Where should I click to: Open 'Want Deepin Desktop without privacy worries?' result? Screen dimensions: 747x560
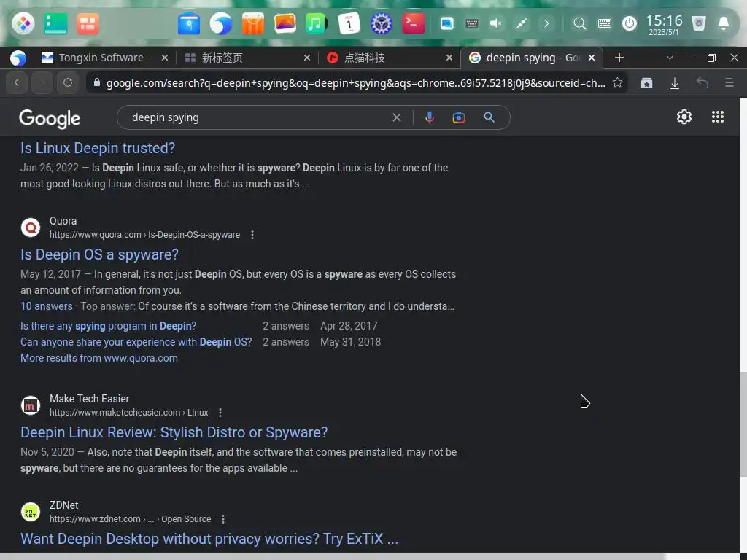[209, 539]
